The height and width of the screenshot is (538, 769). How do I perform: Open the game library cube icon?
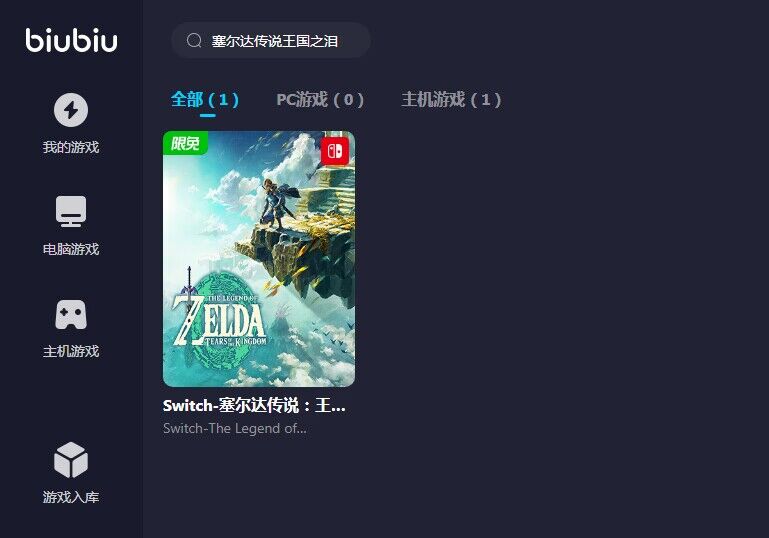(x=71, y=460)
